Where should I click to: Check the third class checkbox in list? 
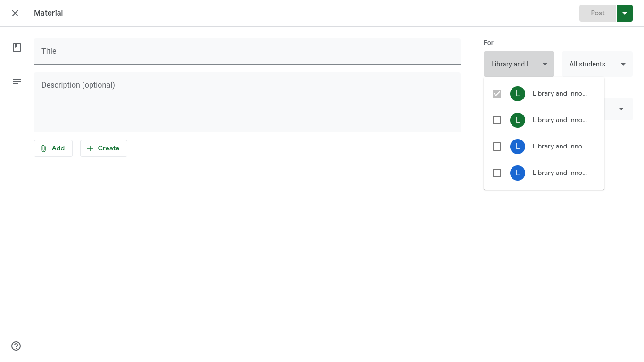(x=497, y=147)
